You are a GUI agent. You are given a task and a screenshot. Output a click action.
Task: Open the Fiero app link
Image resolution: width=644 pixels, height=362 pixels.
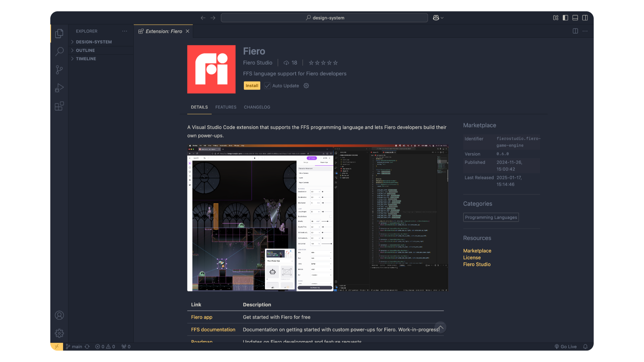pos(201,317)
